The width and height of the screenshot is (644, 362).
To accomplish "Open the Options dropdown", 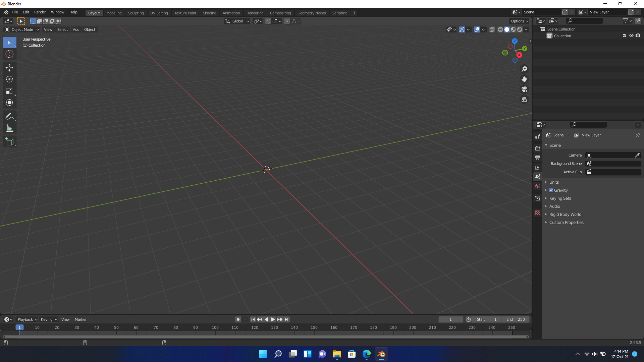I will click(x=519, y=21).
